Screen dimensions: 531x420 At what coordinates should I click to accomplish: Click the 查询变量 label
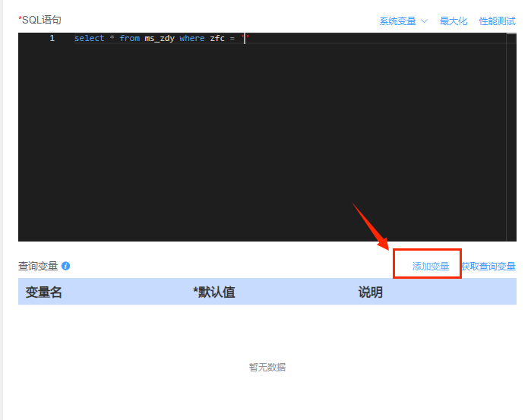click(x=38, y=266)
